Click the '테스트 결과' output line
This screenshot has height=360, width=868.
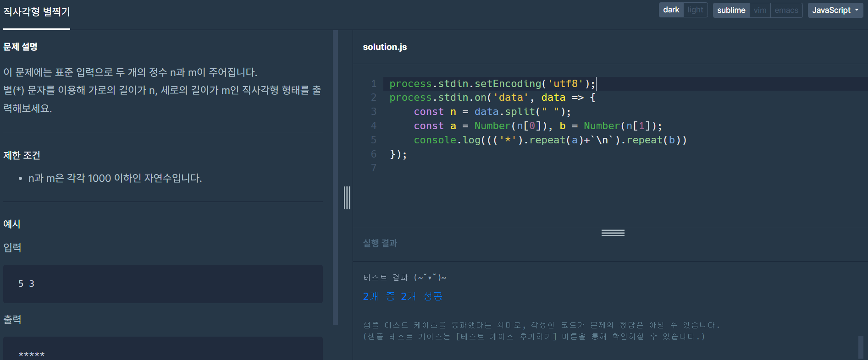click(x=404, y=278)
